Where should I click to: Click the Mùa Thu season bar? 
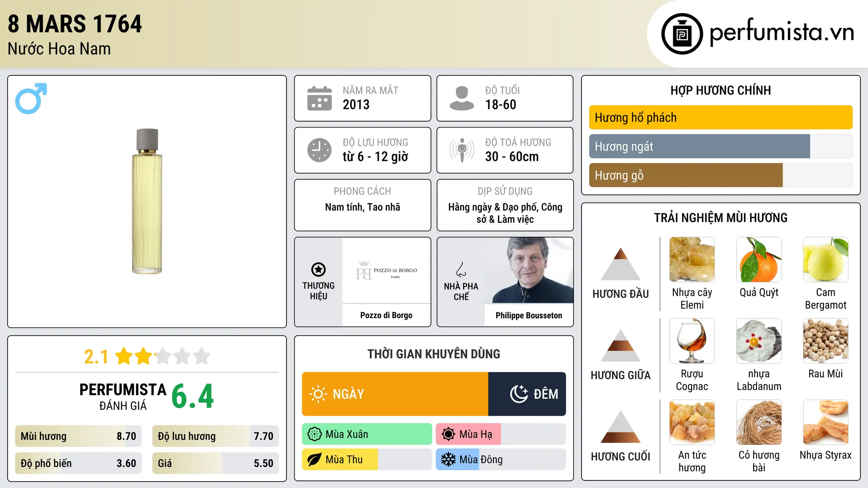(367, 460)
